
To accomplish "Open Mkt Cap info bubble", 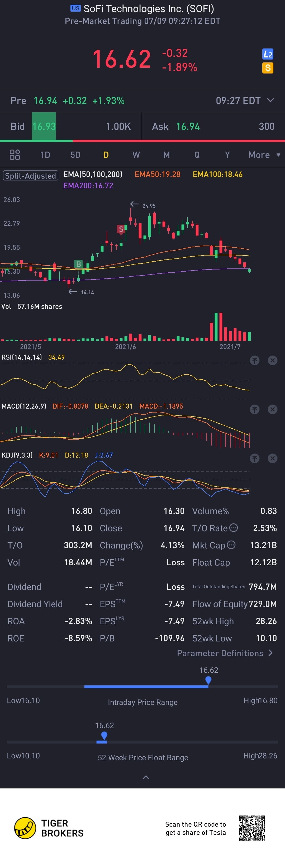I will coord(231,545).
